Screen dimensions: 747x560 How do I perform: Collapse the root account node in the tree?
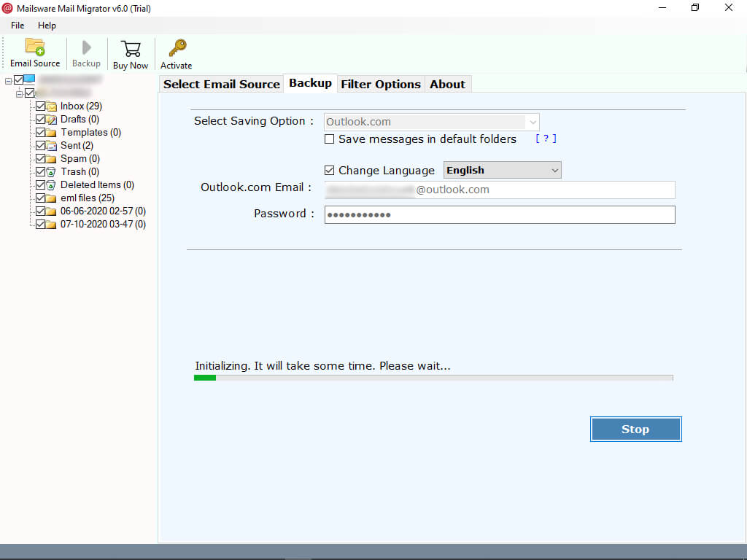(7, 80)
